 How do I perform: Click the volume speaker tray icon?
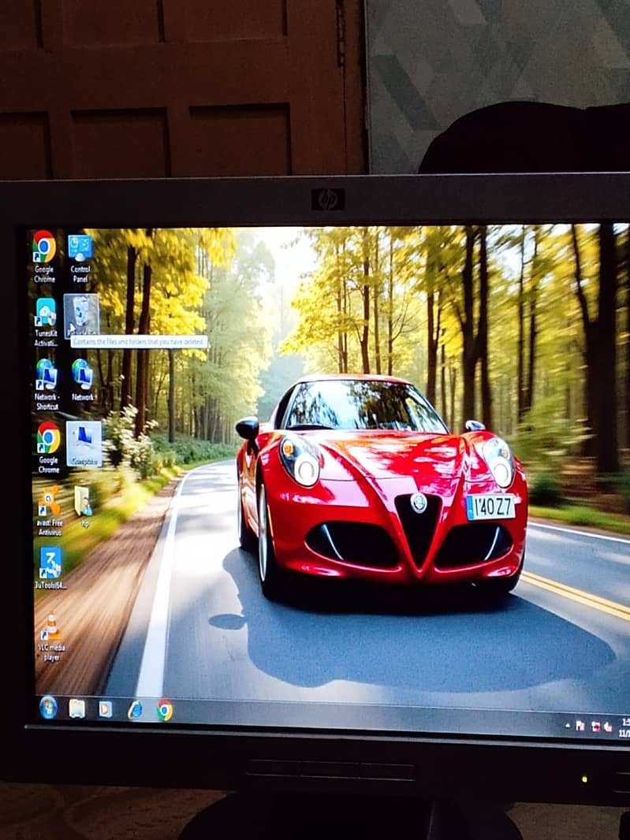[608, 727]
